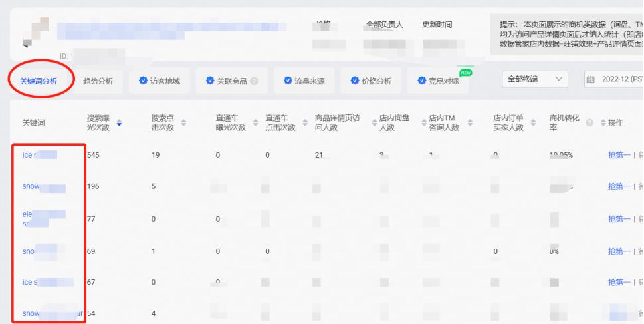Open keyword link in the 54 exposure row
This screenshot has width=644, height=324.
(52, 313)
